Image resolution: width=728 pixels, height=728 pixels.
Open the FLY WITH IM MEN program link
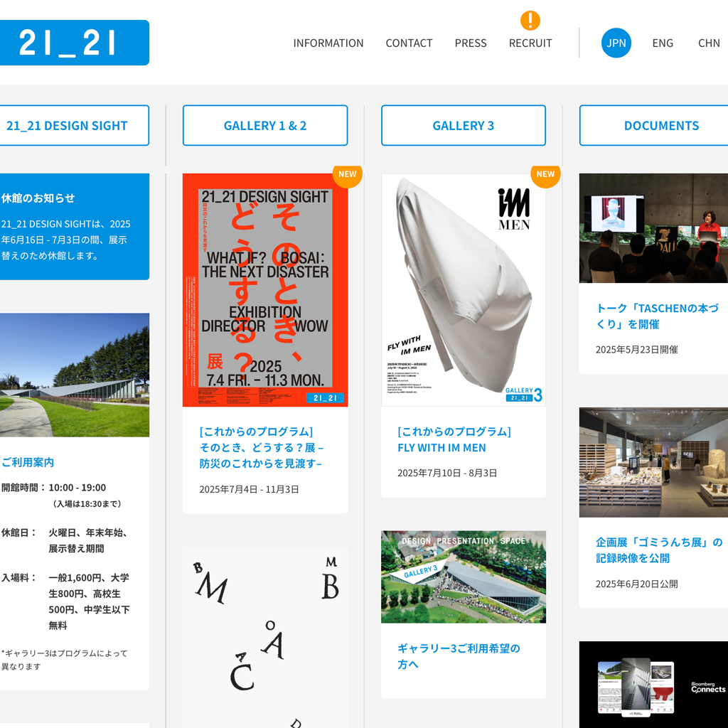click(x=454, y=439)
